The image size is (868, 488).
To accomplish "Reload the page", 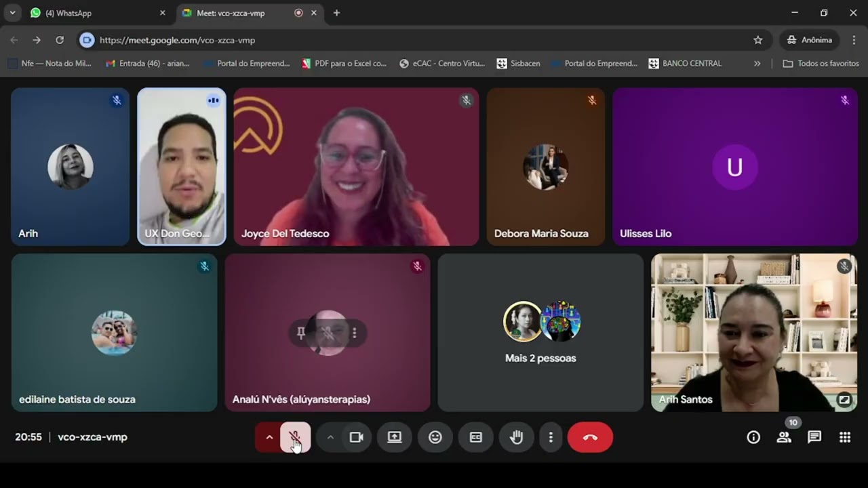I will [60, 40].
